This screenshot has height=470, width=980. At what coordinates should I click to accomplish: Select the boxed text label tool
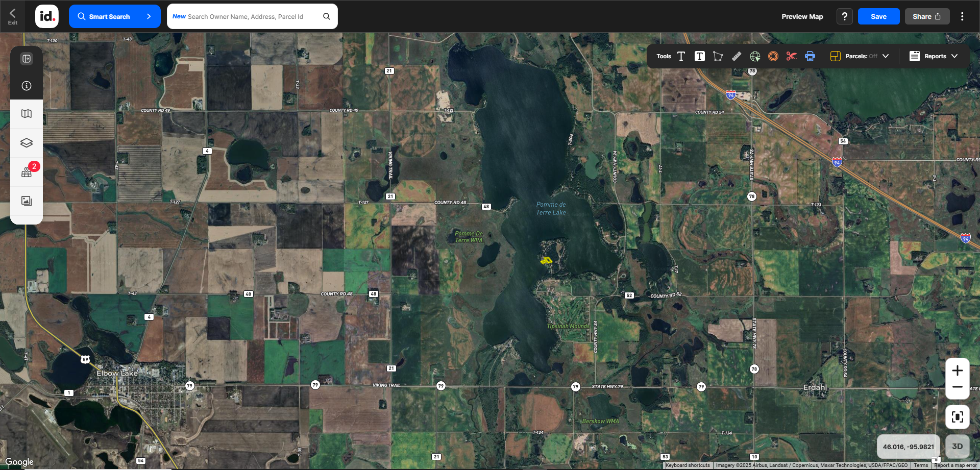[x=699, y=56]
